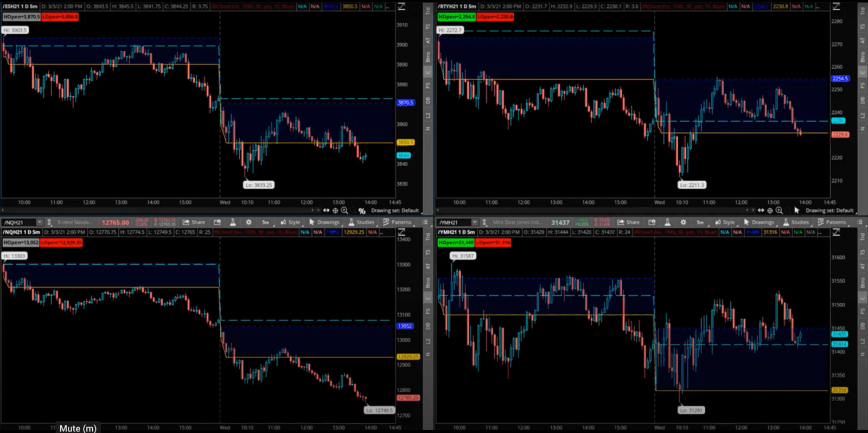Click horizontal expand arrows below /RTYH21 chart

pos(761,211)
